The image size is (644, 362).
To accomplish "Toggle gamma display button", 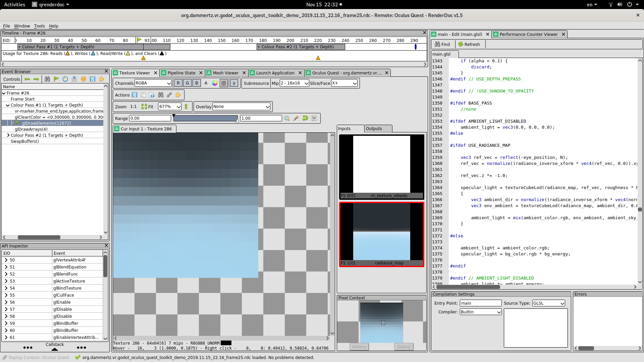I will [x=234, y=83].
